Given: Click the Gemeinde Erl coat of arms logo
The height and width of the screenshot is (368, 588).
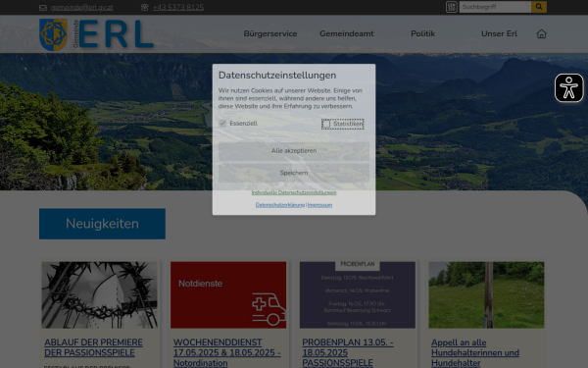Looking at the screenshot, I should click(53, 34).
